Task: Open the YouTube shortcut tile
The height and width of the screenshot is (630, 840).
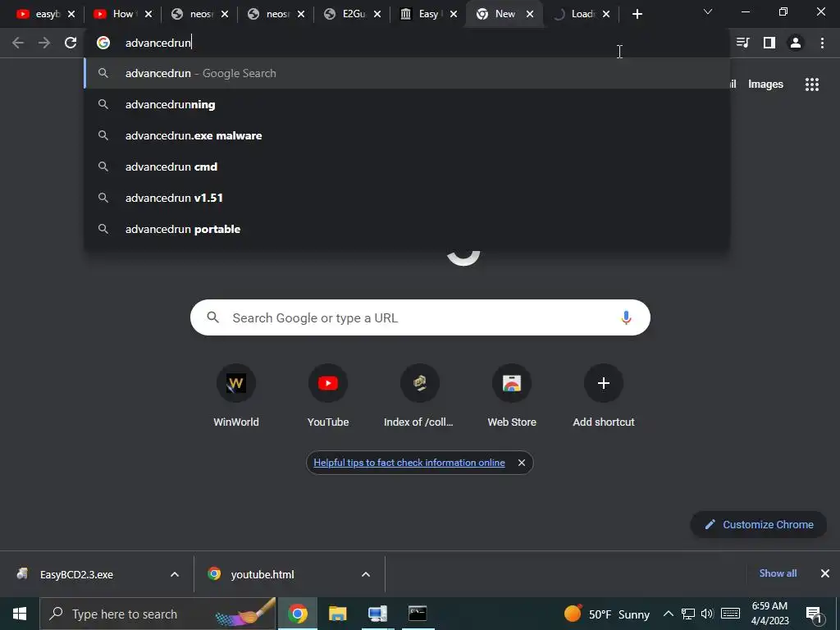Action: (x=328, y=396)
